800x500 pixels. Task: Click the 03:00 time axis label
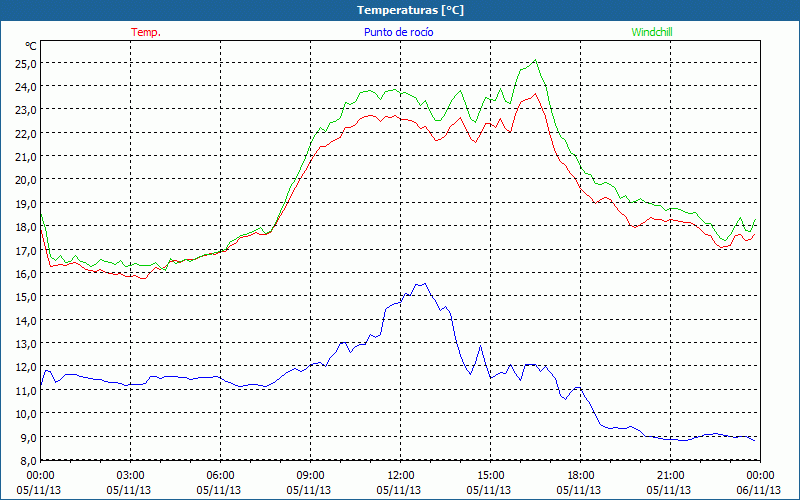(x=131, y=476)
